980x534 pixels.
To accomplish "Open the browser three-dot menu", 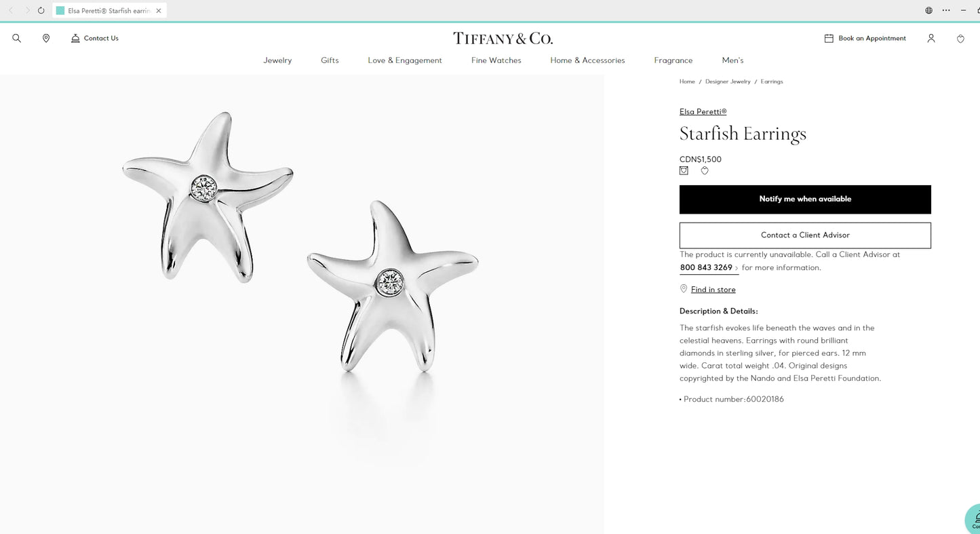I will tap(946, 11).
